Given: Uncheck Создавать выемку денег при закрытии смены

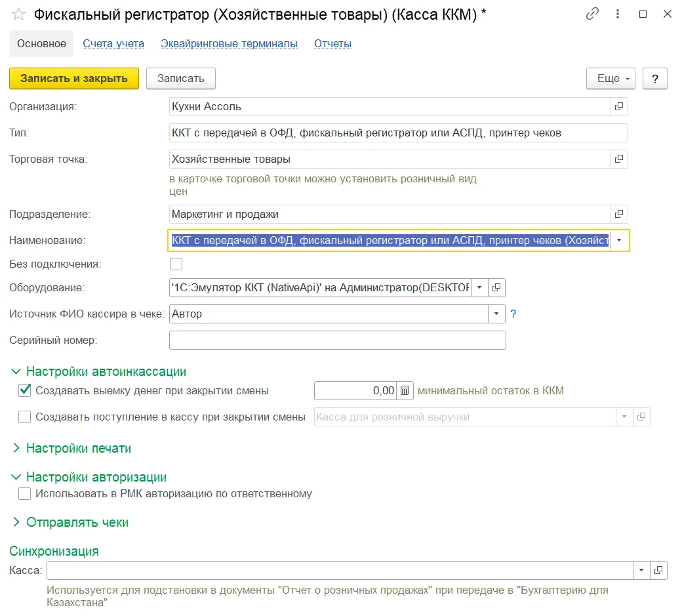Looking at the screenshot, I should click(25, 390).
